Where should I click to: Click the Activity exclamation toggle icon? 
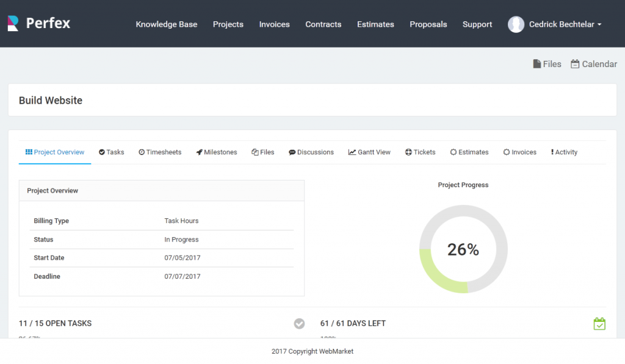point(552,152)
